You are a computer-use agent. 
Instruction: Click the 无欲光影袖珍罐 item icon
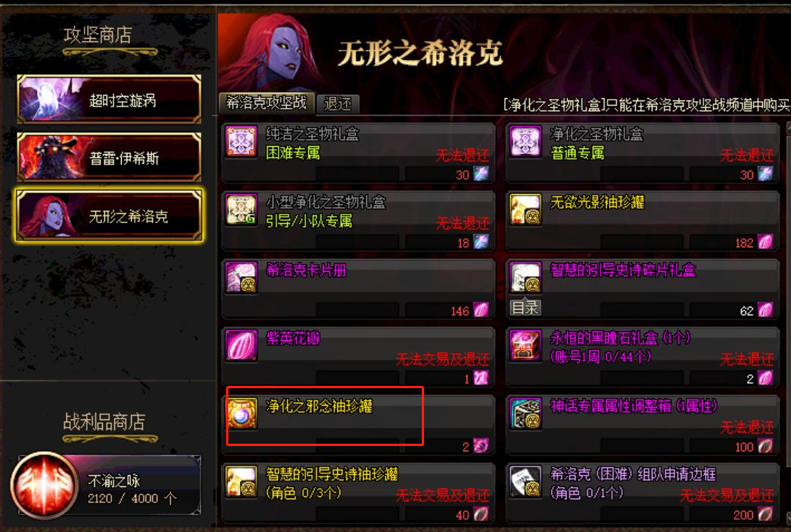coord(525,210)
